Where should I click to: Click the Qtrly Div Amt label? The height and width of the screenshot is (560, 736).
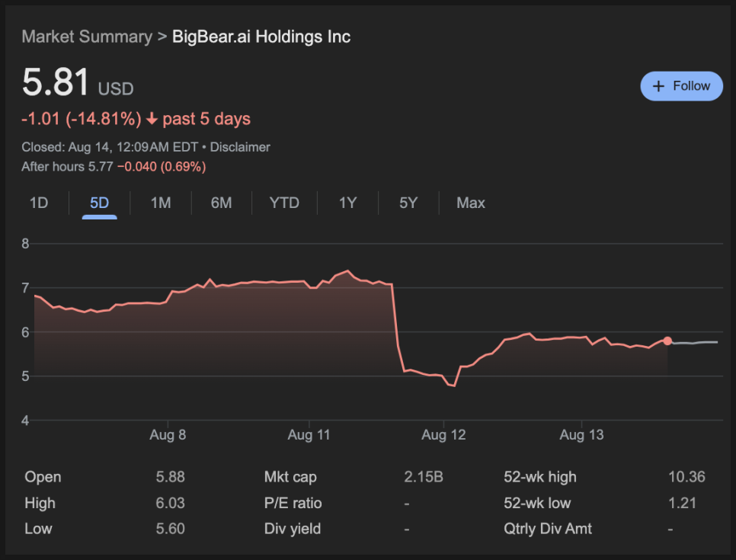tap(548, 529)
